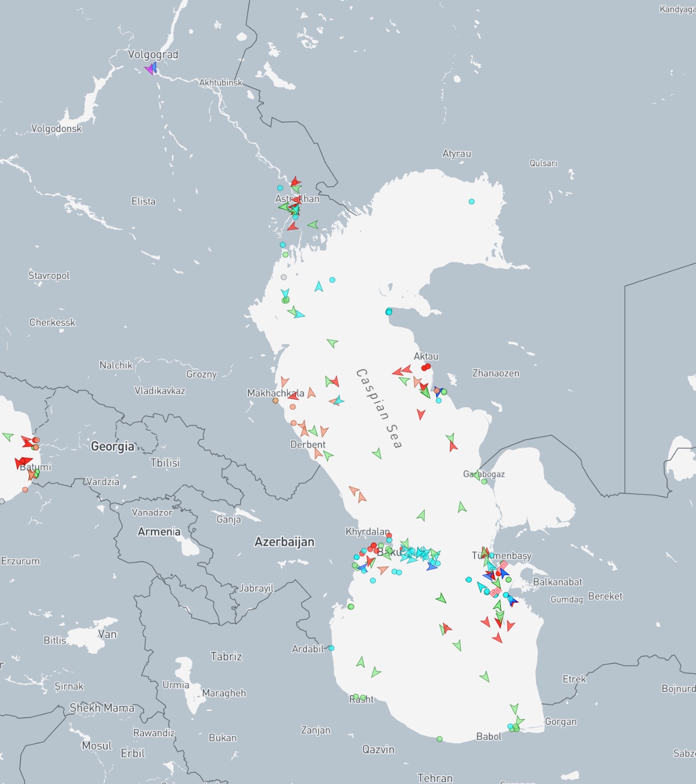Select the Ganja label
This screenshot has width=696, height=784.
click(229, 520)
